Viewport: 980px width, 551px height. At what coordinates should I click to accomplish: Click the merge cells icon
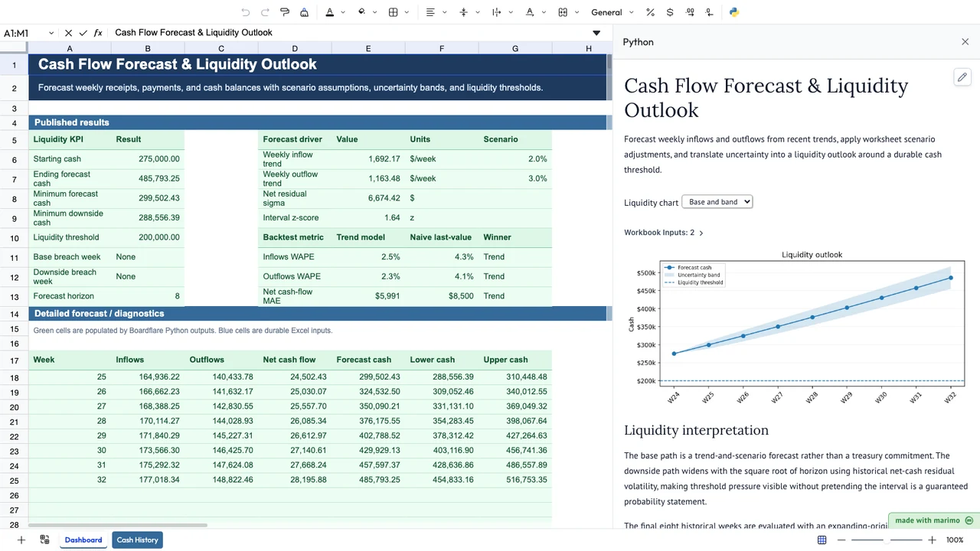point(563,12)
